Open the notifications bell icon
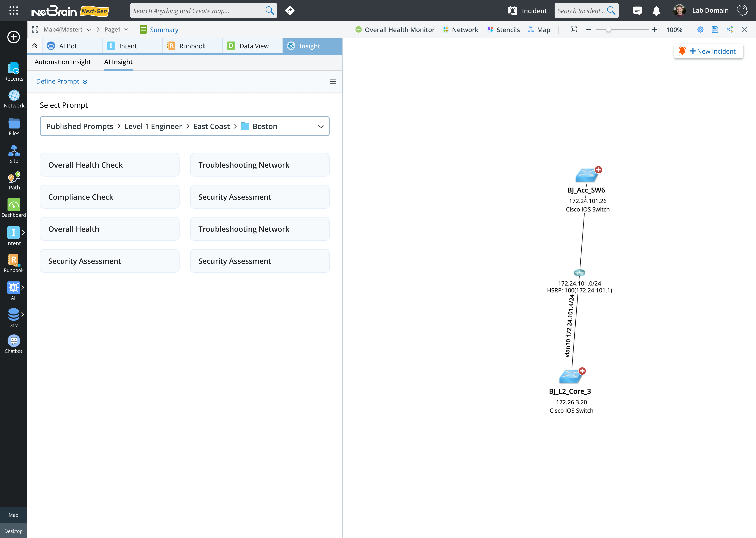This screenshot has height=538, width=756. pos(656,11)
